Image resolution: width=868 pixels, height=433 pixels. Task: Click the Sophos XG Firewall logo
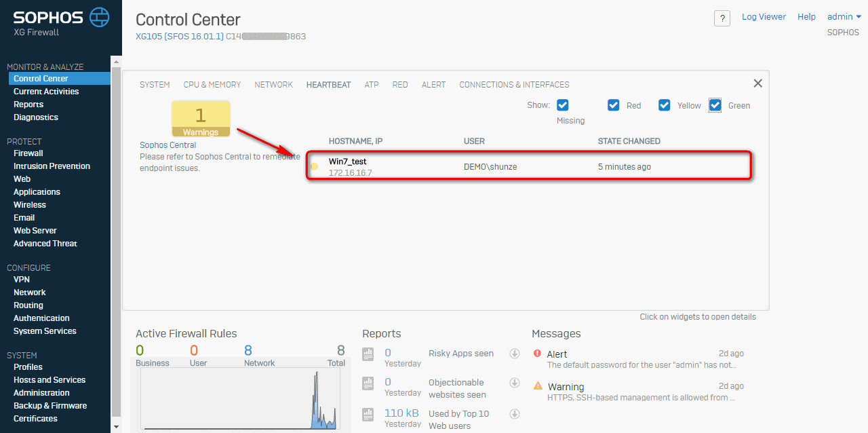(x=61, y=23)
